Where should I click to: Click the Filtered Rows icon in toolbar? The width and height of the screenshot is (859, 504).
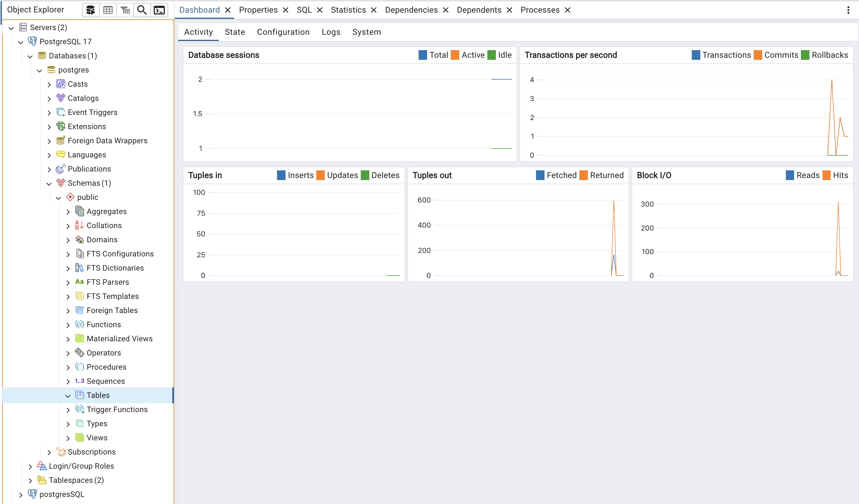pyautogui.click(x=125, y=10)
